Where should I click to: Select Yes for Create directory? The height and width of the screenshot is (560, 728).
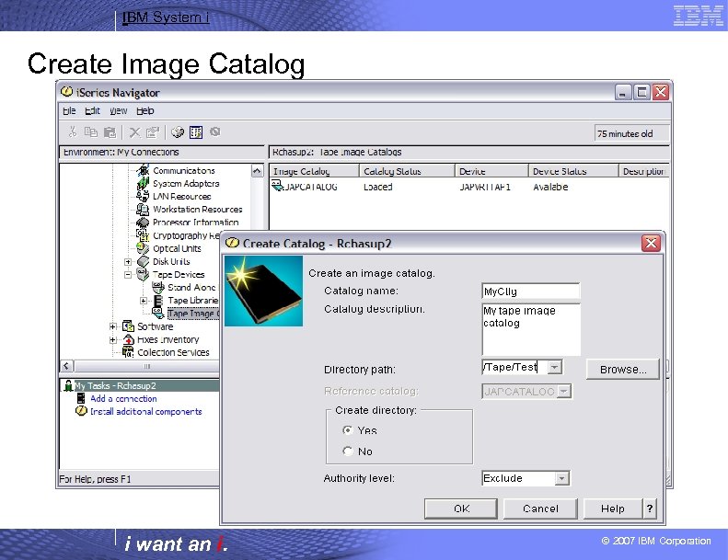pos(347,430)
